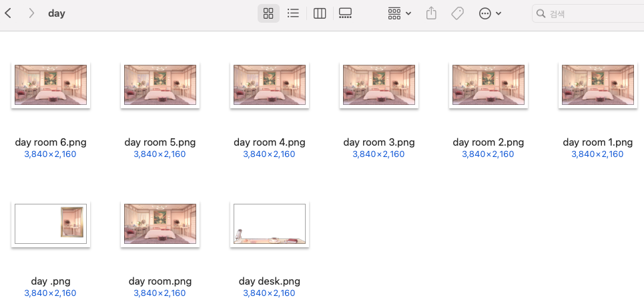The height and width of the screenshot is (304, 644).
Task: Switch to icon grid view
Action: click(268, 13)
